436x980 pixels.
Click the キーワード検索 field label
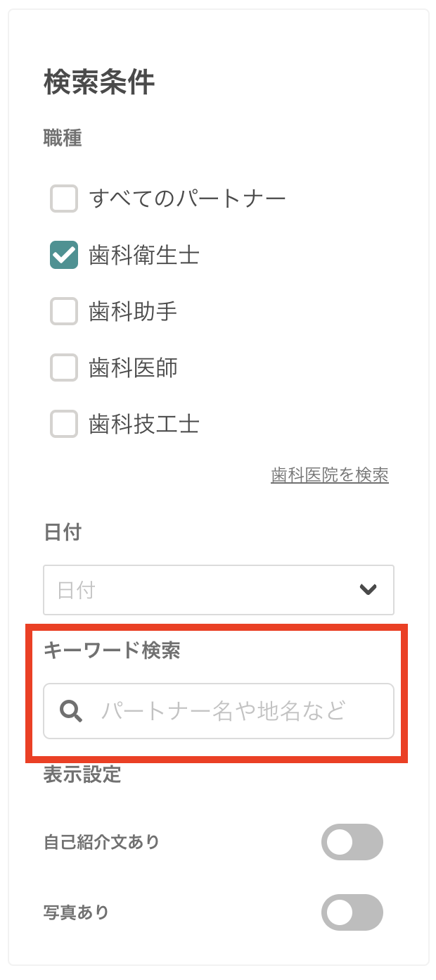coord(112,651)
